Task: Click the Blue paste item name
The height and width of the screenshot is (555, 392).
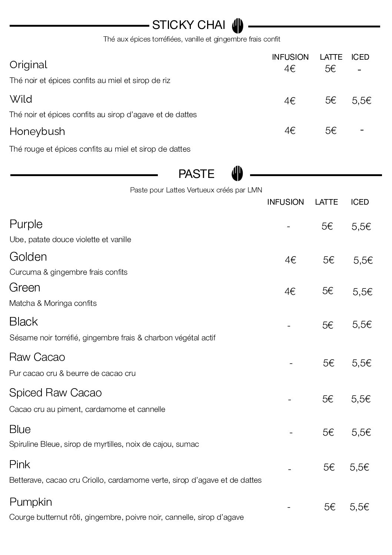Action: pos(20,429)
